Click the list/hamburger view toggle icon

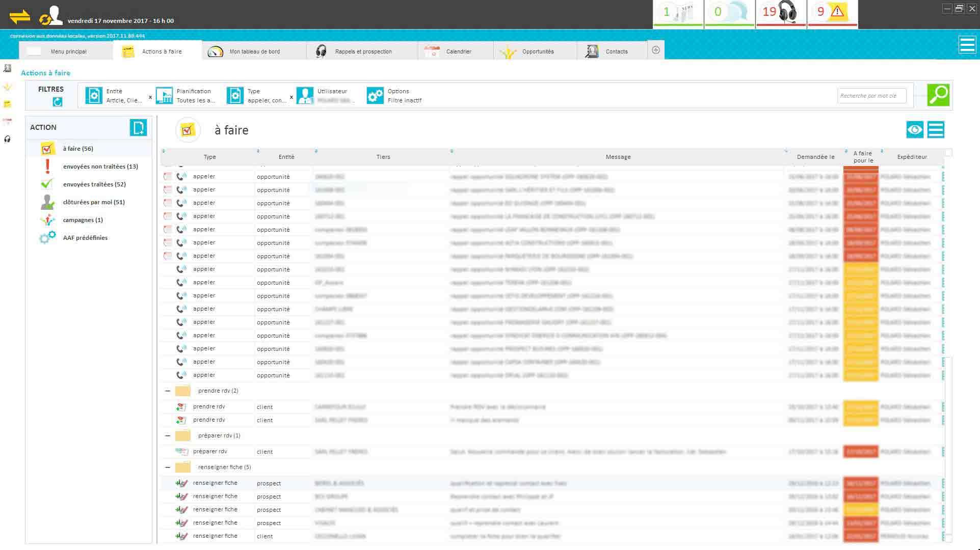[936, 130]
